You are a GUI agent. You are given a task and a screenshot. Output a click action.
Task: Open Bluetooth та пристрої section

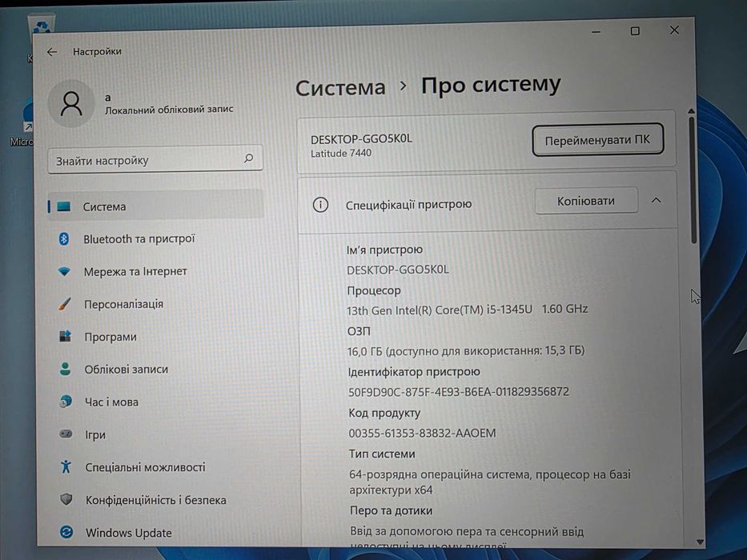(x=156, y=238)
